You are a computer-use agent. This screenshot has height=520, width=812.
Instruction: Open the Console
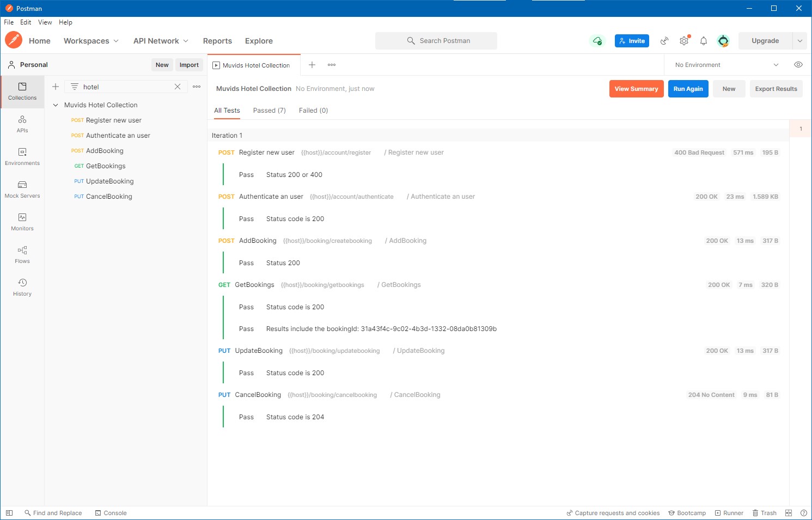tap(111, 513)
